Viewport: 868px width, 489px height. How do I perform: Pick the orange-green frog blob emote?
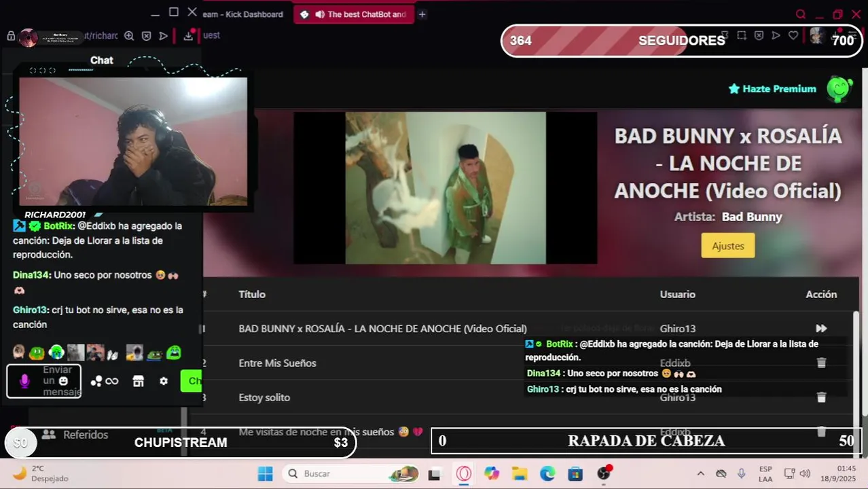tap(37, 352)
